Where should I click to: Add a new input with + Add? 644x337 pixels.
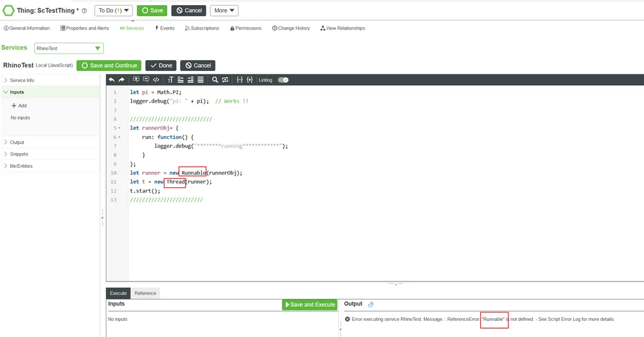pos(19,106)
